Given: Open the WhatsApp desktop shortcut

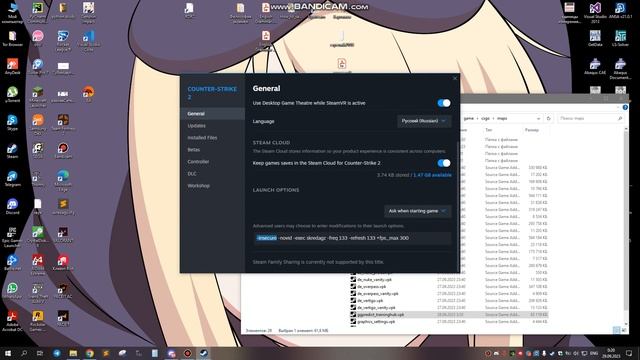Looking at the screenshot, I should coord(12,291).
